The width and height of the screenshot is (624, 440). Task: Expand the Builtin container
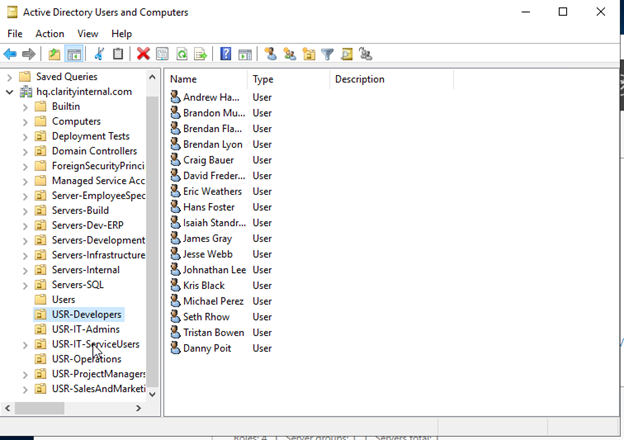point(25,107)
